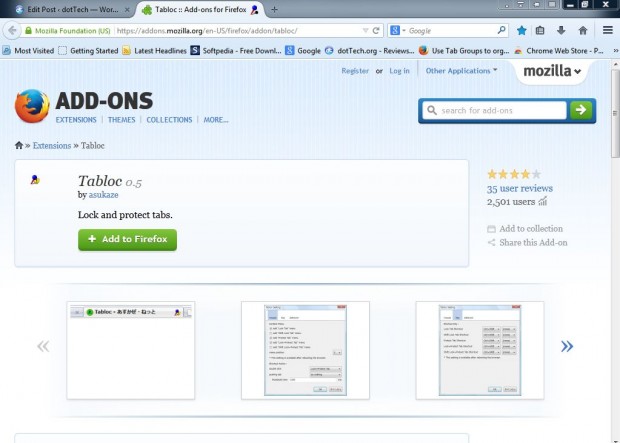Select the Tabloc Add-ons for Firefox tab

tap(200, 9)
